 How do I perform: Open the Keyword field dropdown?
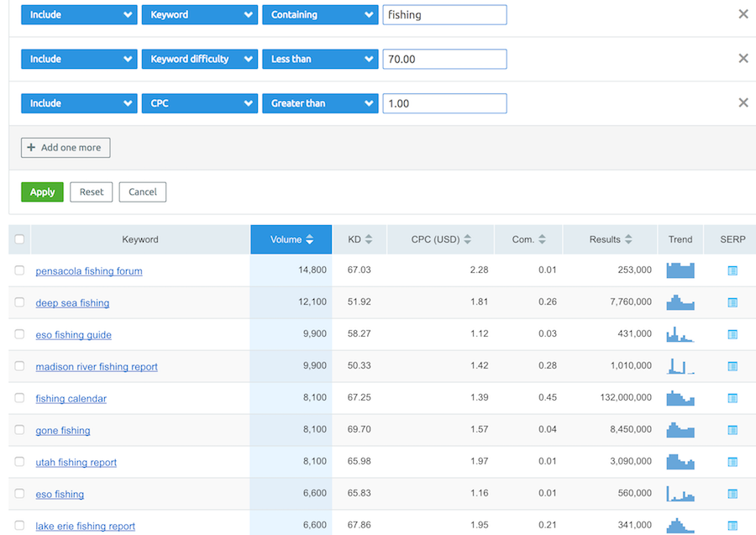(x=200, y=14)
